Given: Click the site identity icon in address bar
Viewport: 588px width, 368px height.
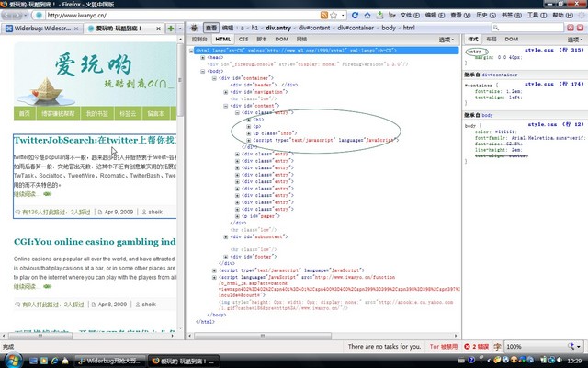Looking at the screenshot, I should click(39, 16).
